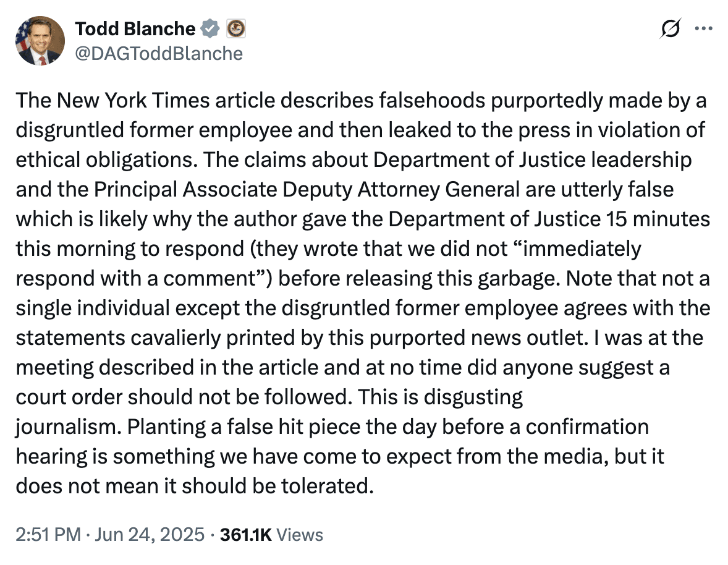Screen dimensions: 728x565
Task: Click the Department of Justice affiliation badge
Action: (236, 29)
